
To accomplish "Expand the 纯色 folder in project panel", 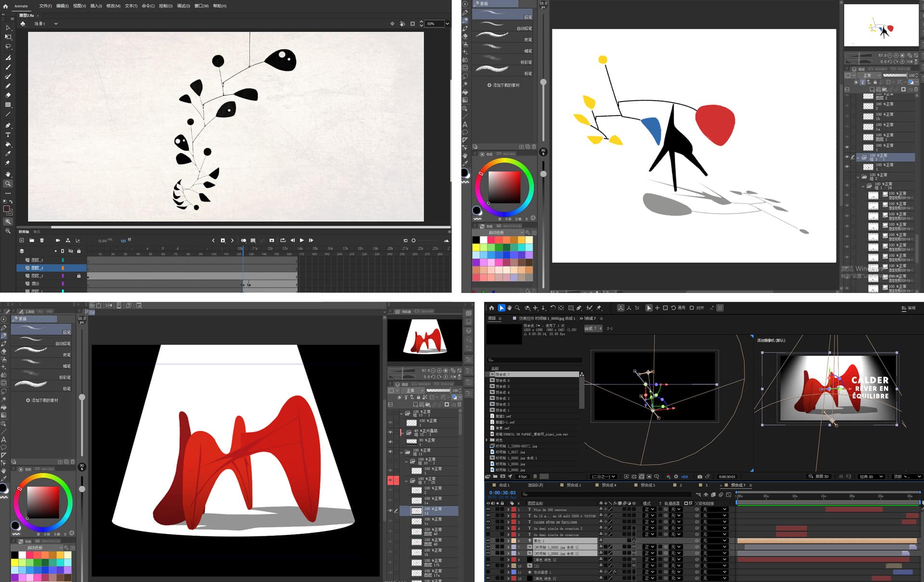I will 487,440.
